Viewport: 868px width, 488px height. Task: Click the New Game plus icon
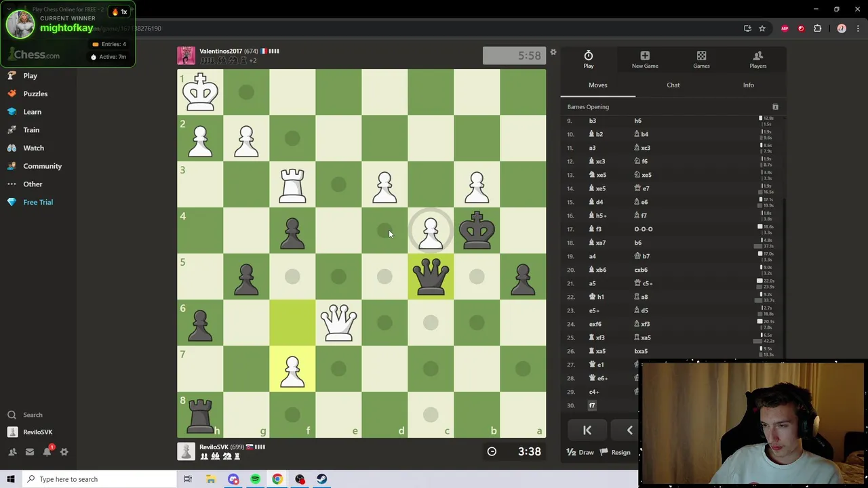click(645, 60)
